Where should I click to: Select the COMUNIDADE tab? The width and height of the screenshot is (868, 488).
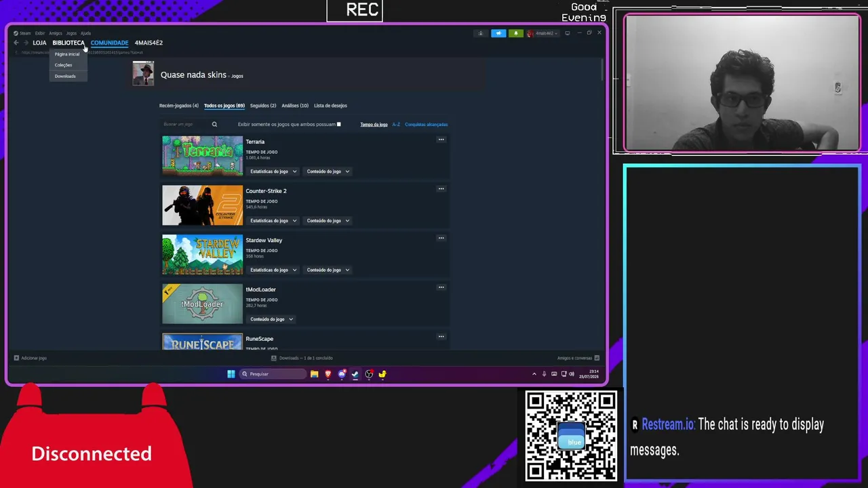[109, 43]
